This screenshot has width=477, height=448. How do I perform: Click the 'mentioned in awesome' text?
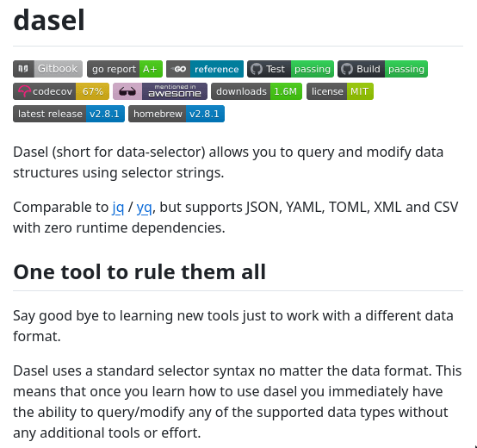tap(174, 91)
